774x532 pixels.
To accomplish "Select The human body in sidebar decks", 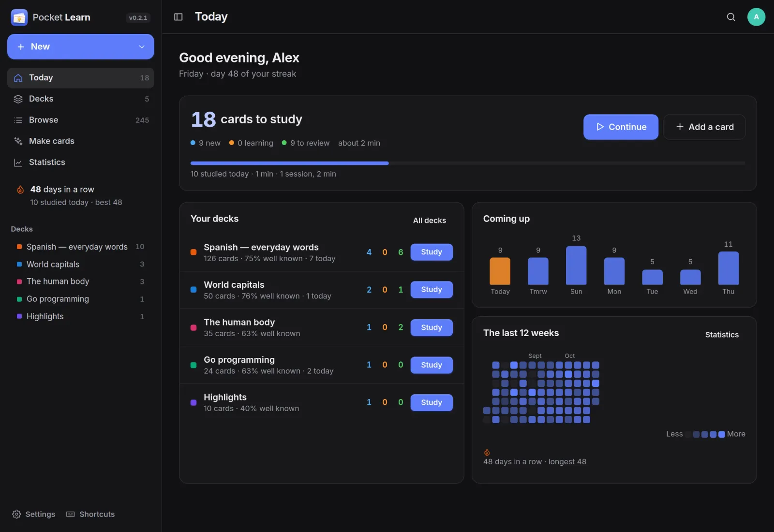I will (x=81, y=281).
